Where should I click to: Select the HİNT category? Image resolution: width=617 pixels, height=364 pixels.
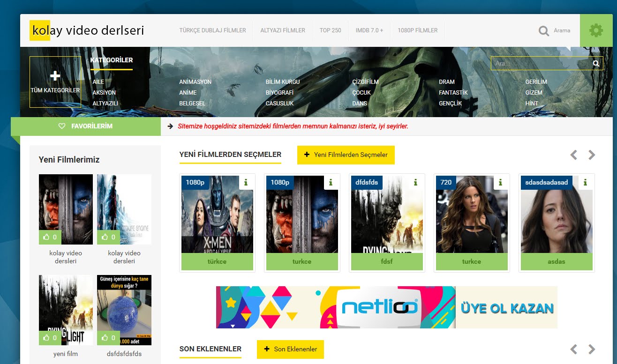click(532, 104)
